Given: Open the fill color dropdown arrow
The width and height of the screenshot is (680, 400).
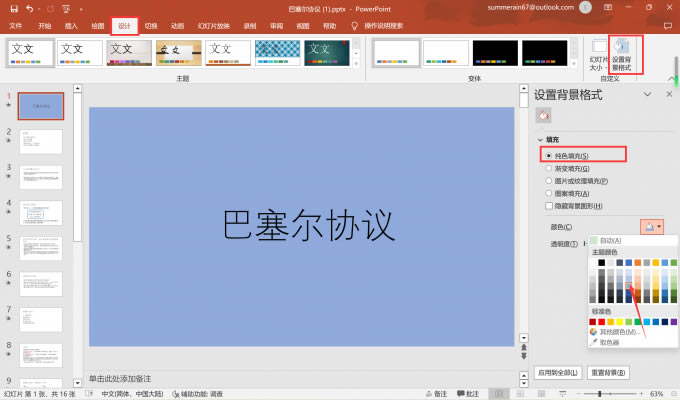Looking at the screenshot, I should (659, 227).
